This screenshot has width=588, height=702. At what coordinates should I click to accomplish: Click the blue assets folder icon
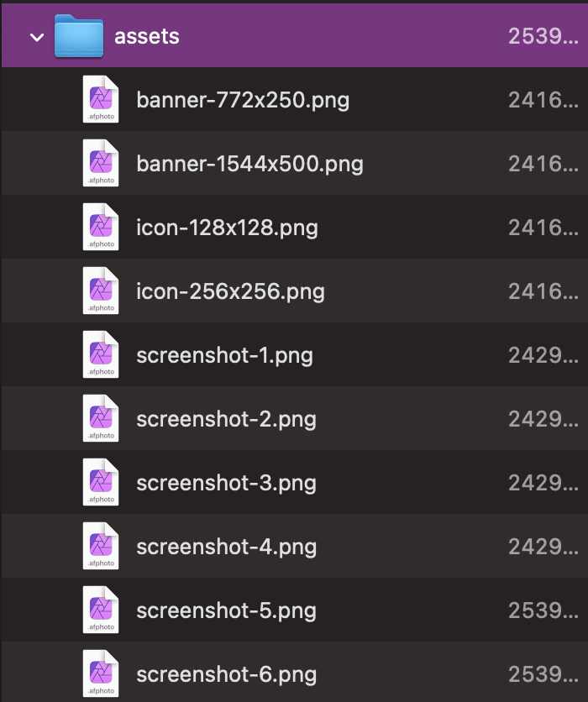click(x=79, y=37)
